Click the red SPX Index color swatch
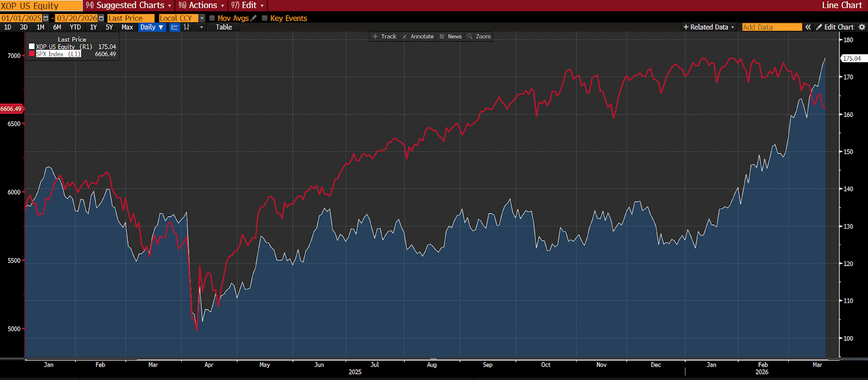The image size is (868, 380). tap(32, 54)
